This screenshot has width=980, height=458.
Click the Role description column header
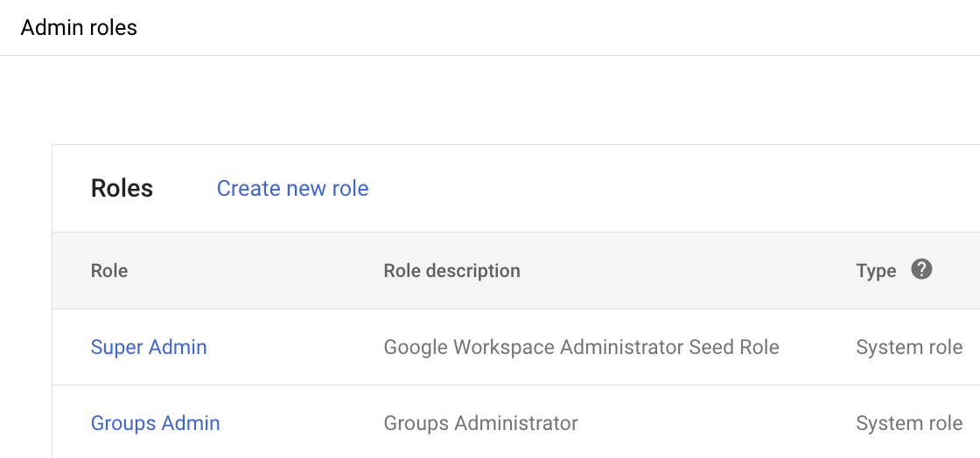[x=451, y=271]
